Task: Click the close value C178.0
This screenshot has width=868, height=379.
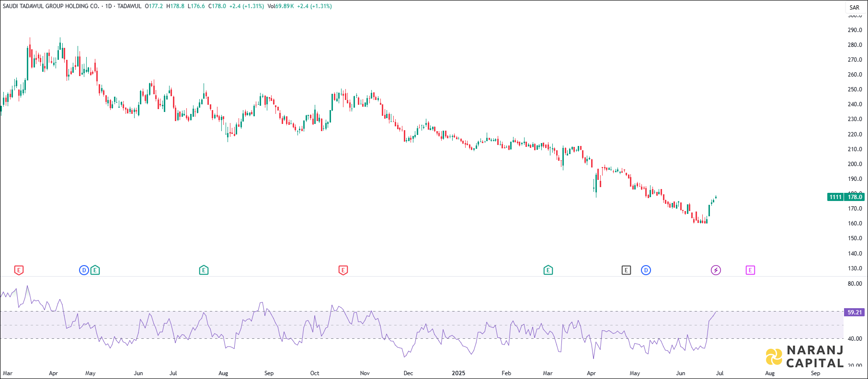Action: coord(217,6)
